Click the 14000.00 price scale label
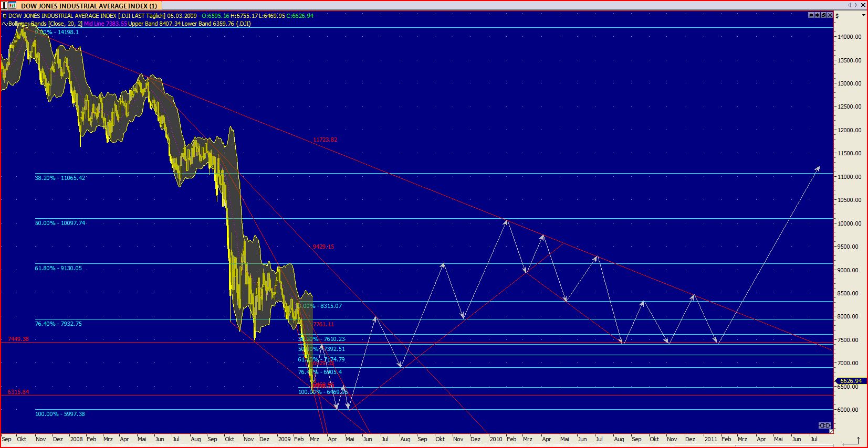868x448 pixels. (849, 37)
